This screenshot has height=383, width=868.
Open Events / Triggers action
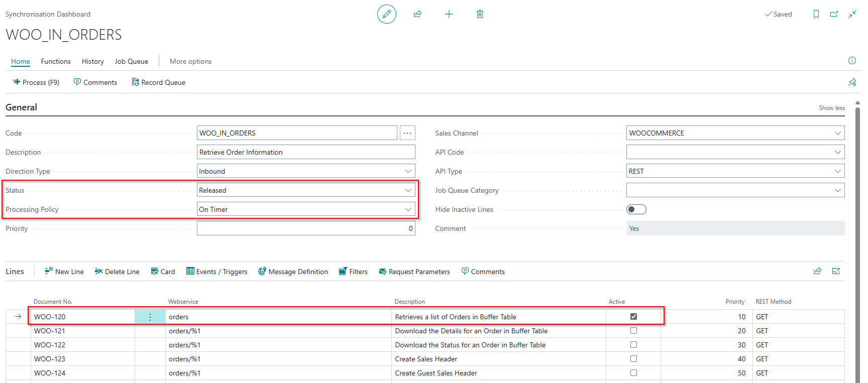tap(217, 272)
